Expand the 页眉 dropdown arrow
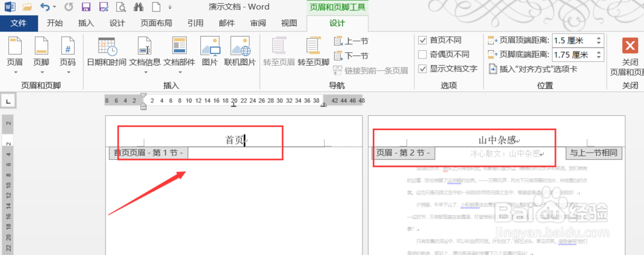This screenshot has height=255, width=644. pyautogui.click(x=15, y=72)
